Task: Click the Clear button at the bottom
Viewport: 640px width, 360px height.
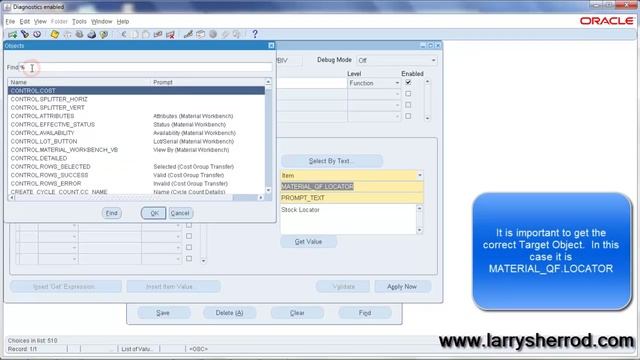Action: click(x=297, y=313)
